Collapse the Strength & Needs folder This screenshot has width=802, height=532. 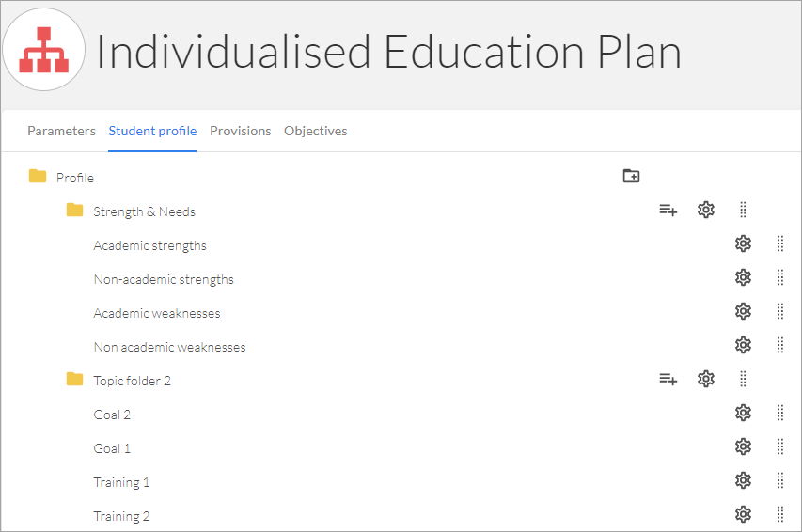point(74,210)
